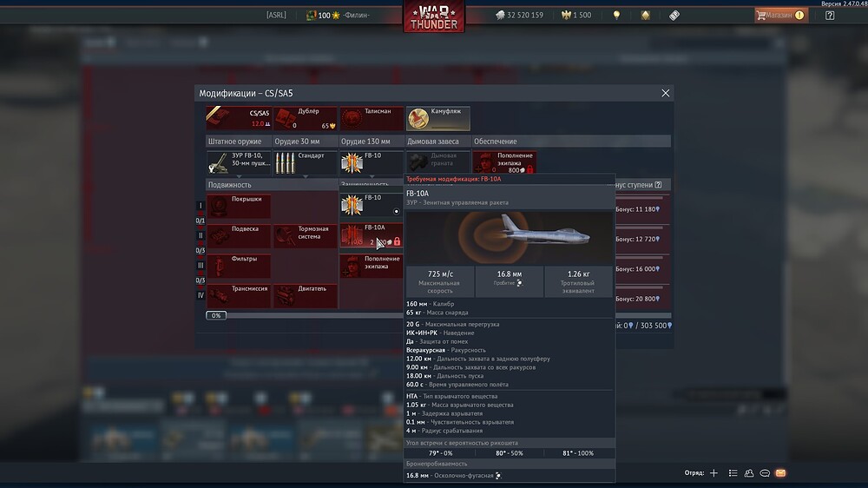Open the list icon near Отряд
The height and width of the screenshot is (488, 868).
coord(733,473)
